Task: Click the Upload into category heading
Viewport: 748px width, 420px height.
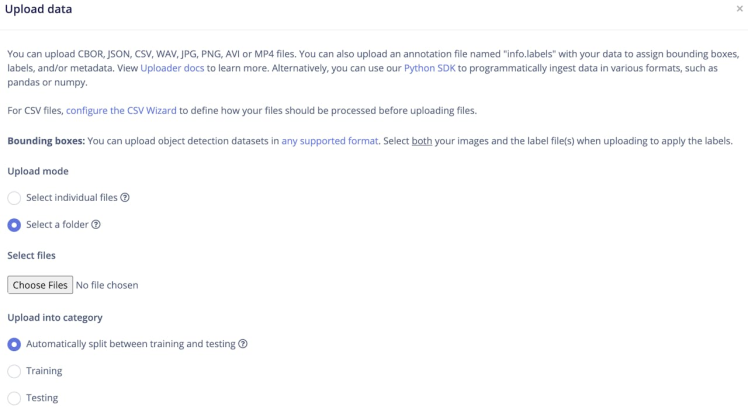Action: [55, 317]
